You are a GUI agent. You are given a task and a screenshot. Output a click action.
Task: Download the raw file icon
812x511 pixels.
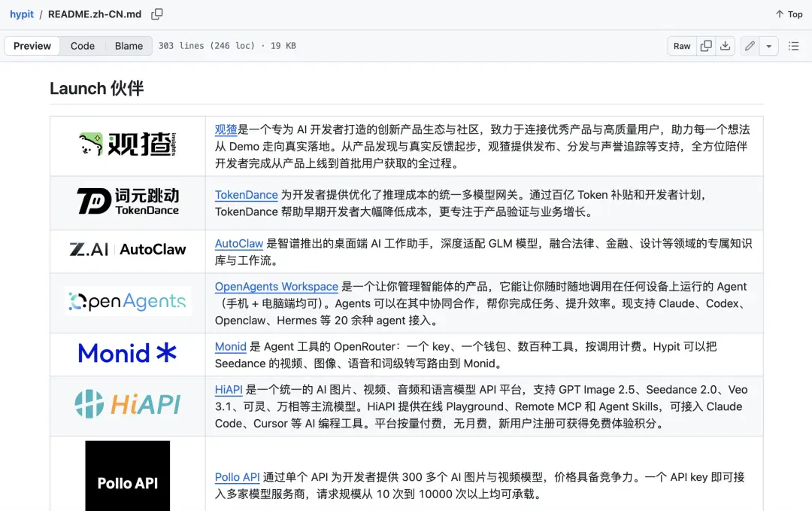[x=725, y=46]
